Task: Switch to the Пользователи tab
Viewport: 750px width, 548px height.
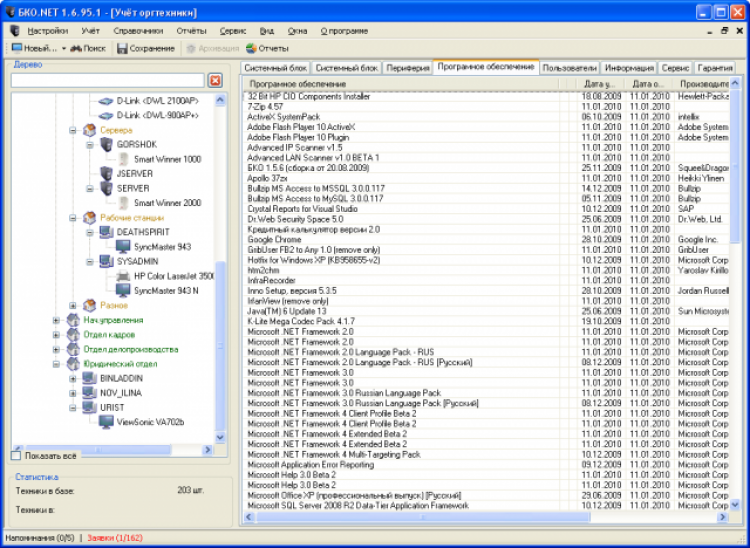Action: 569,68
